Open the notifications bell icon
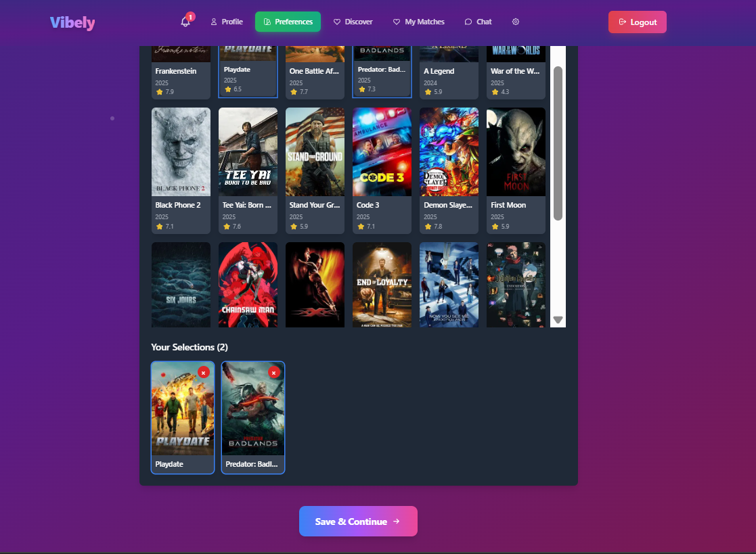The height and width of the screenshot is (554, 756). point(185,22)
